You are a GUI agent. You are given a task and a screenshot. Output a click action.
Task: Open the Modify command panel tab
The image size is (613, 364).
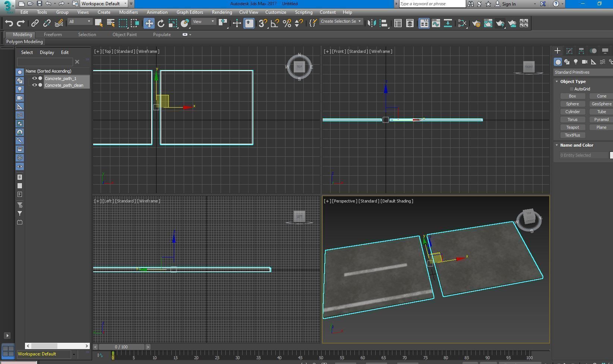click(x=569, y=51)
